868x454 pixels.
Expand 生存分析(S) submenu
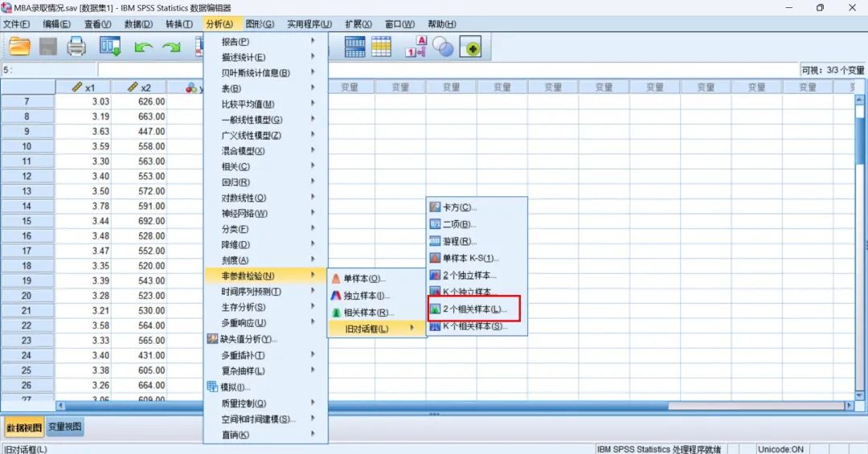(266, 307)
